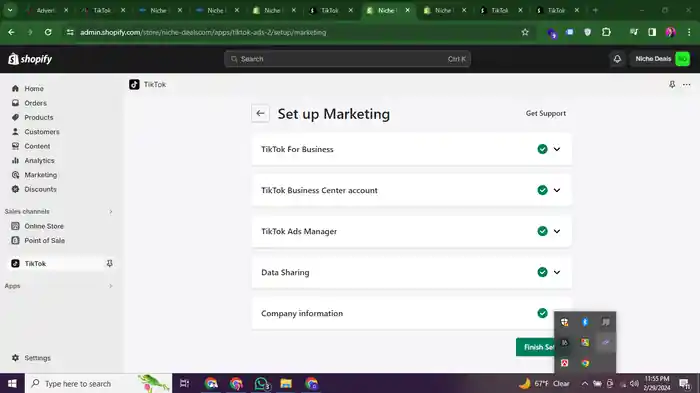Open browser extensions puzzle icon

point(606,32)
